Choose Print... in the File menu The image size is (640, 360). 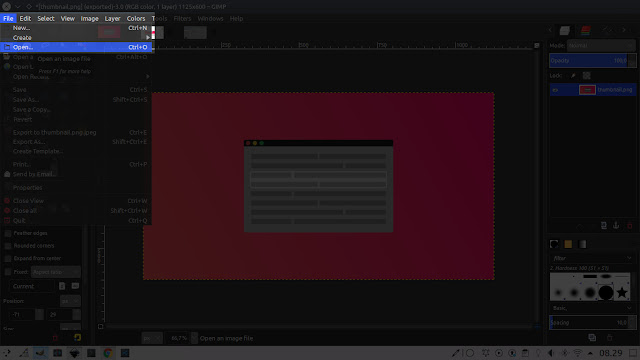76,164
